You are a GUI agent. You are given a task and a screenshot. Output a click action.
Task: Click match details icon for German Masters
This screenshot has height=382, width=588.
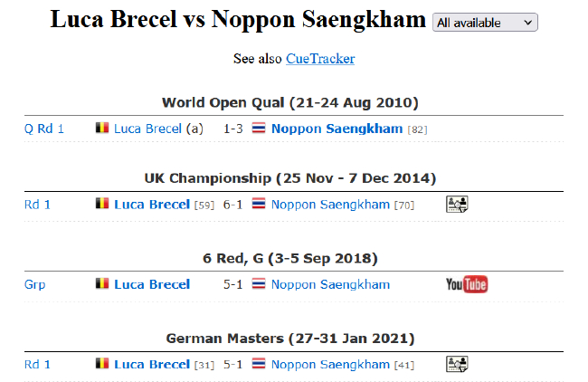pyautogui.click(x=457, y=364)
